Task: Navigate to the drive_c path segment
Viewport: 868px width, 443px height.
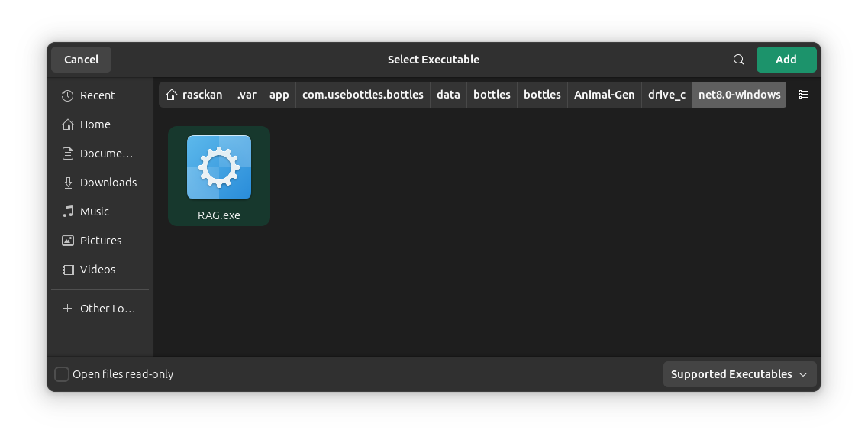Action: click(666, 95)
